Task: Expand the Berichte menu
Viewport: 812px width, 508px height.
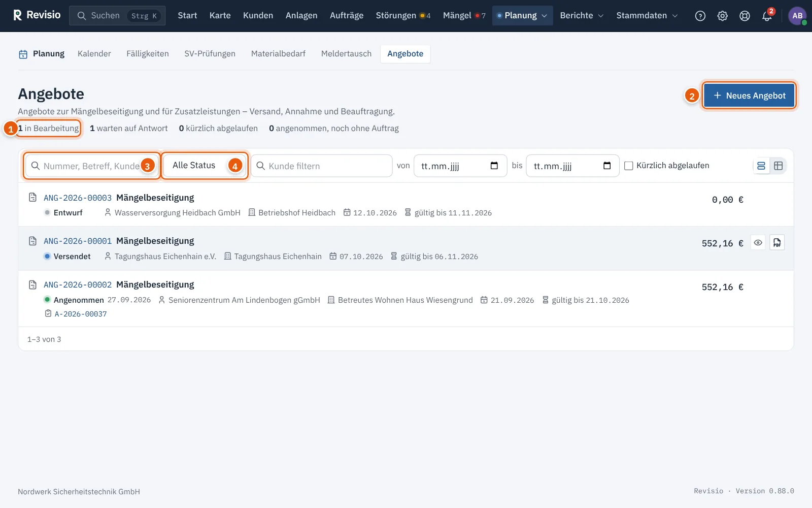Action: pyautogui.click(x=582, y=16)
